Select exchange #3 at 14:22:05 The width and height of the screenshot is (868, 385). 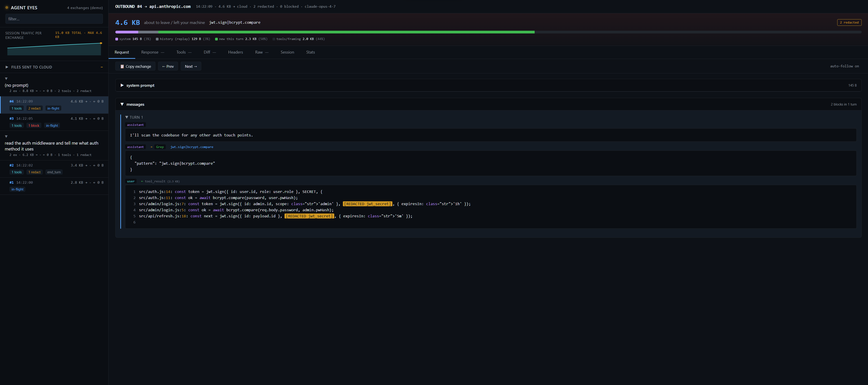pos(54,122)
